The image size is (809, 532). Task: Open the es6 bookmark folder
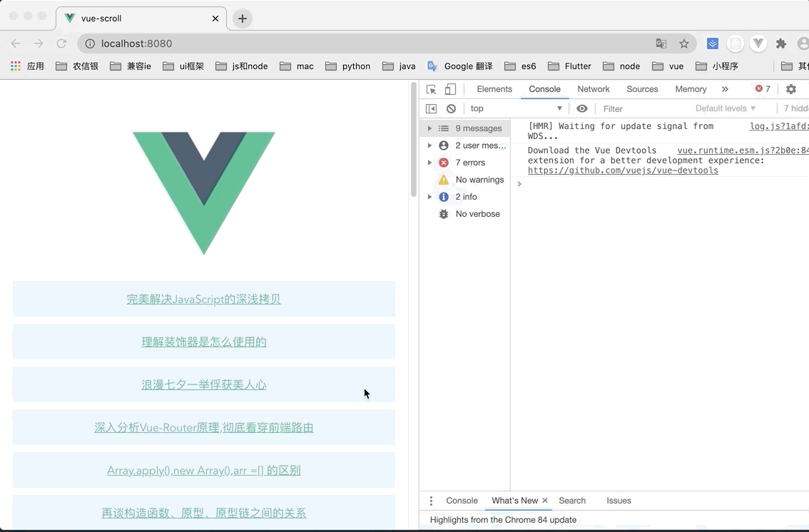click(x=520, y=66)
